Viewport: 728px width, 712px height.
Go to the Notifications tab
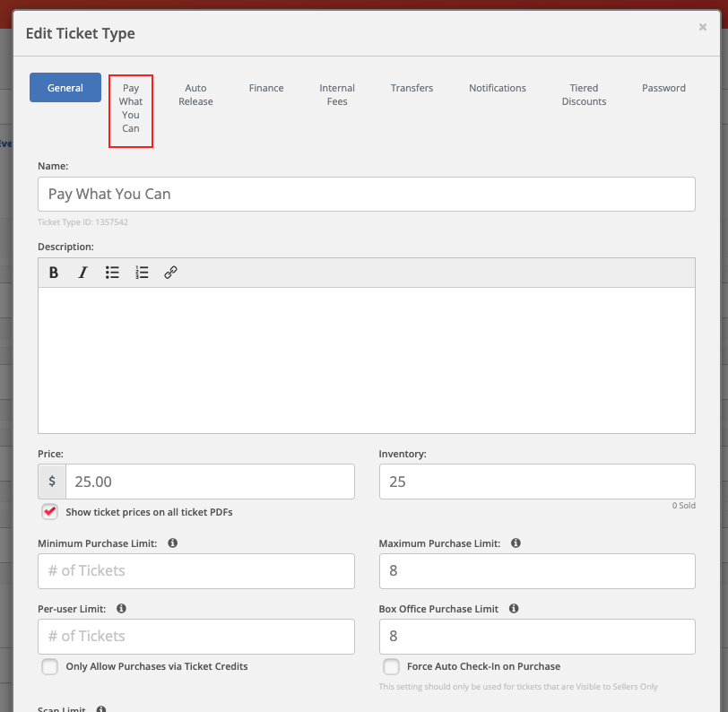click(x=498, y=88)
